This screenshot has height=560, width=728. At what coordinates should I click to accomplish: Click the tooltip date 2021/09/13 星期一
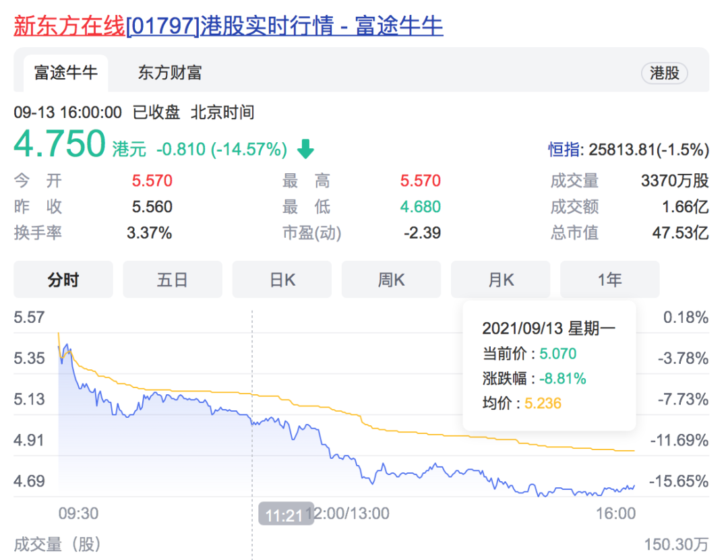549,328
